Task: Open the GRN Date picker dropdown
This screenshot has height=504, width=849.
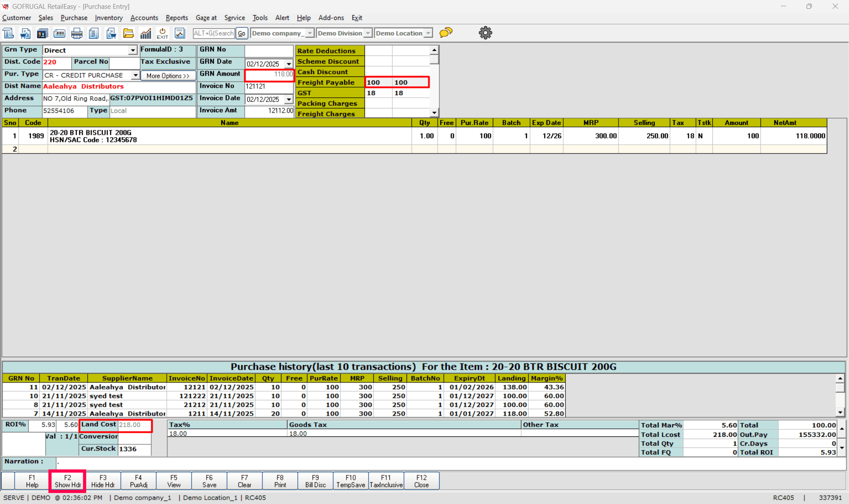Action: click(289, 64)
